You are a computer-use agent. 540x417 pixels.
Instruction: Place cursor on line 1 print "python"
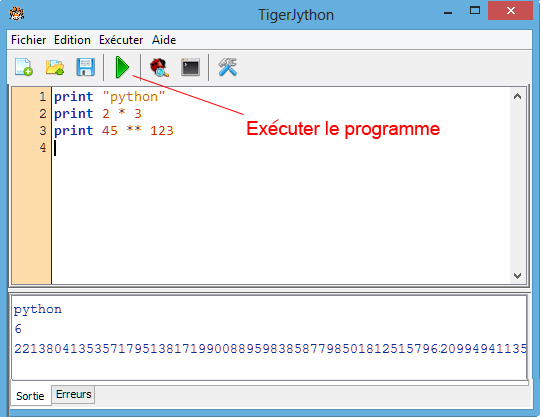pyautogui.click(x=110, y=97)
